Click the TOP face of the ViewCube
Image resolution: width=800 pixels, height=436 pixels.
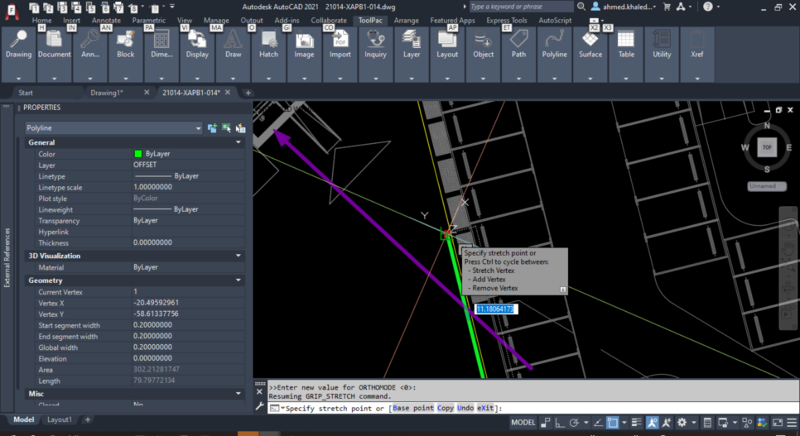(766, 147)
